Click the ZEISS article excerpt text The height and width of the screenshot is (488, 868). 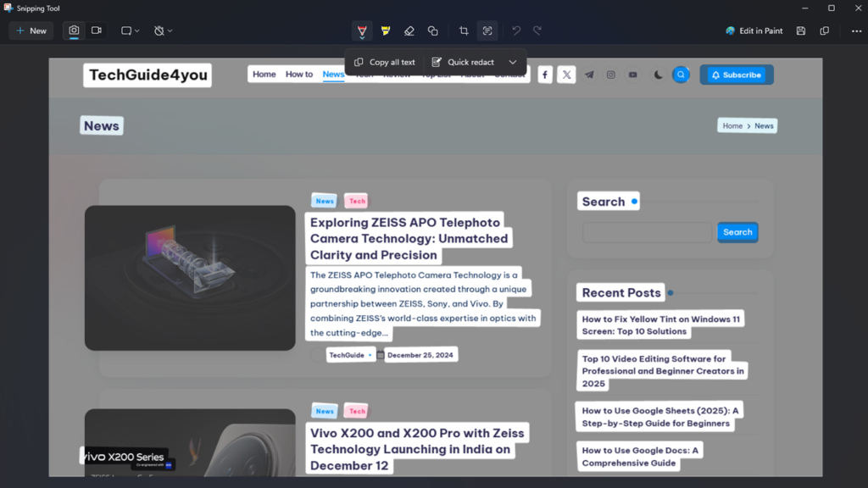422,304
